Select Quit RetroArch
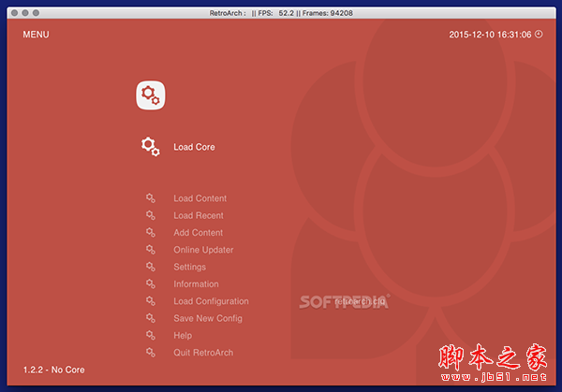This screenshot has width=562, height=392. tap(203, 353)
